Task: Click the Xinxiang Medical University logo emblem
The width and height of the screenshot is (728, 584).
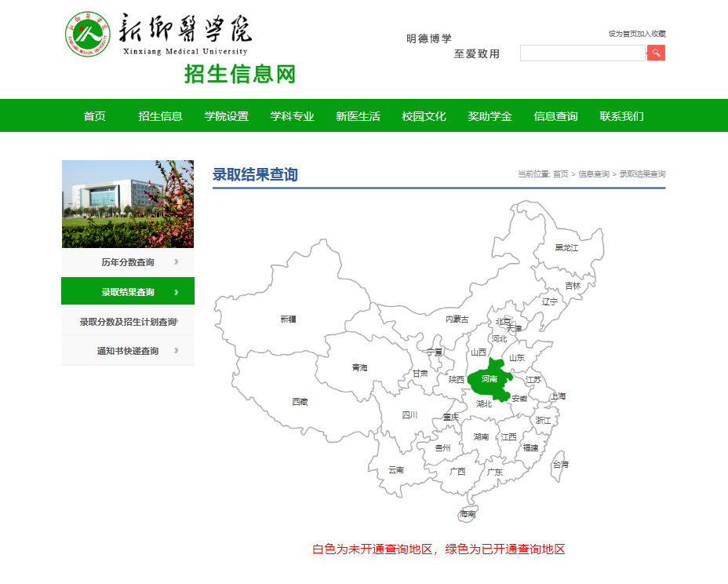Action: [88, 35]
